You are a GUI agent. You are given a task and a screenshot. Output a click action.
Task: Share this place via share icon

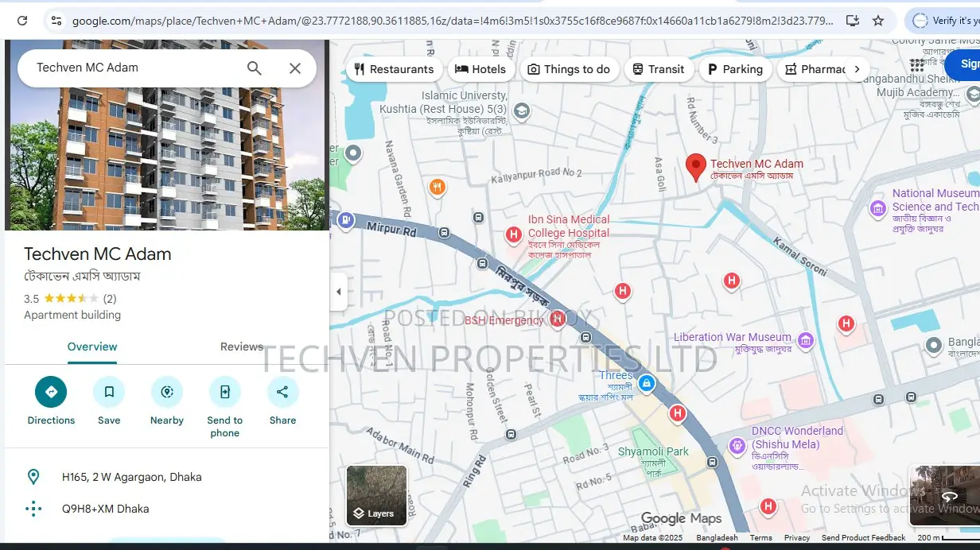[282, 392]
